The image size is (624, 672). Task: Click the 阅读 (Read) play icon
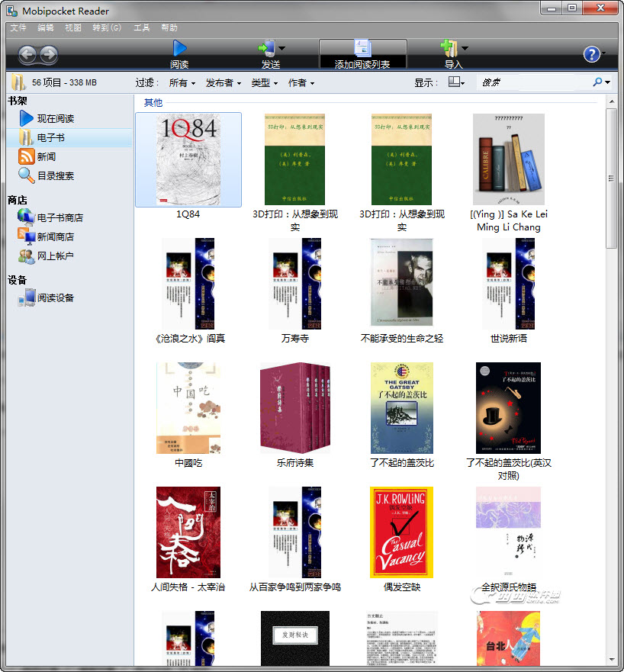179,49
